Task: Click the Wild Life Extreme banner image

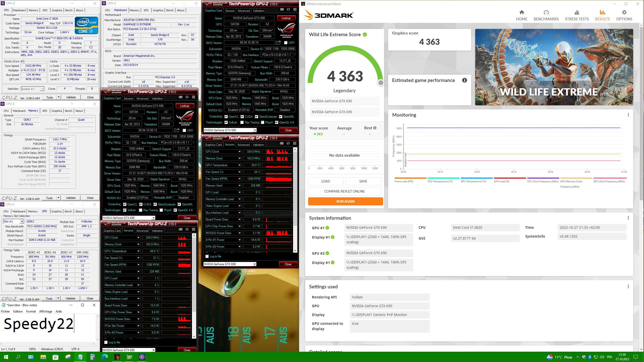Action: 554,67
